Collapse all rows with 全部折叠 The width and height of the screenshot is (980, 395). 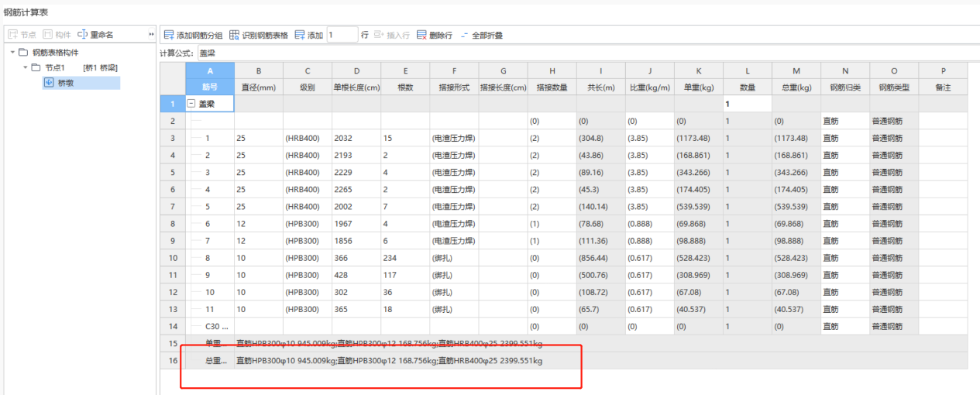465,35
